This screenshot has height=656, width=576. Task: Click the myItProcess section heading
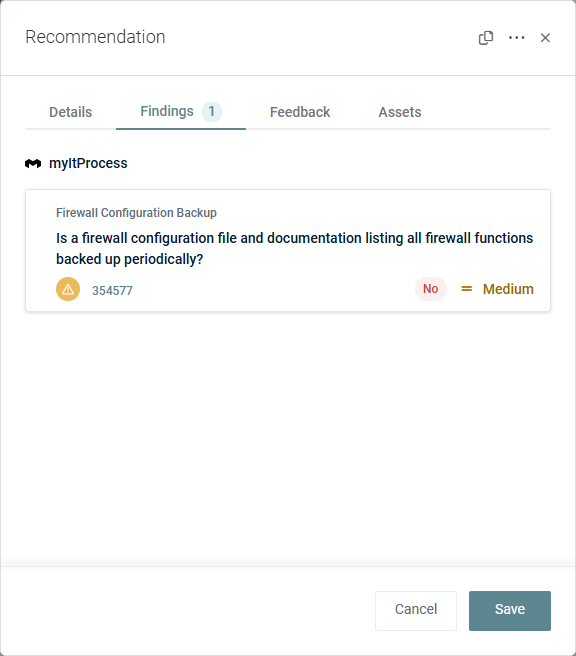(88, 163)
